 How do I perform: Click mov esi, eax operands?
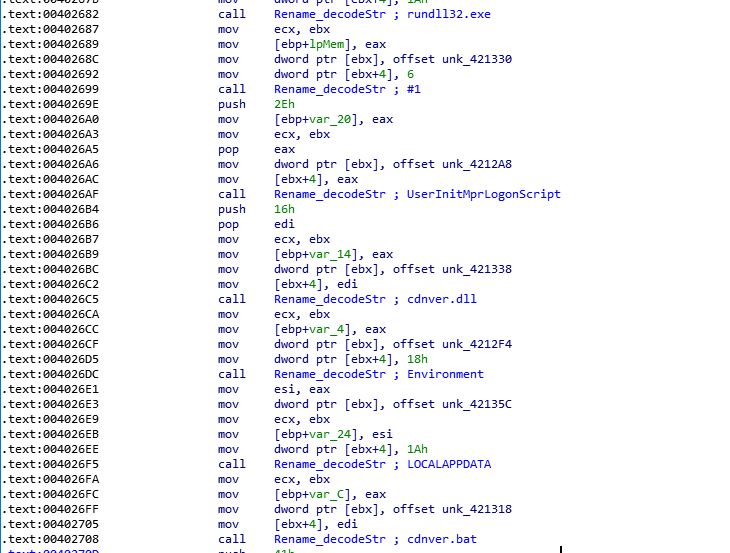pos(302,389)
